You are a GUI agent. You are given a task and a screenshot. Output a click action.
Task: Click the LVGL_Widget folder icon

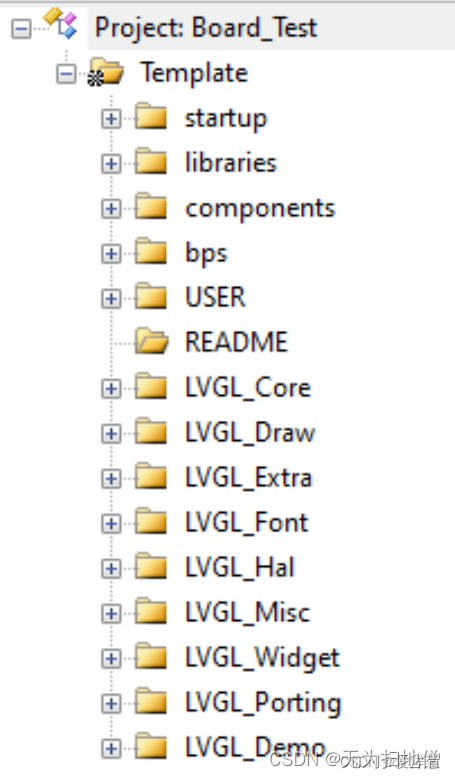pos(151,656)
